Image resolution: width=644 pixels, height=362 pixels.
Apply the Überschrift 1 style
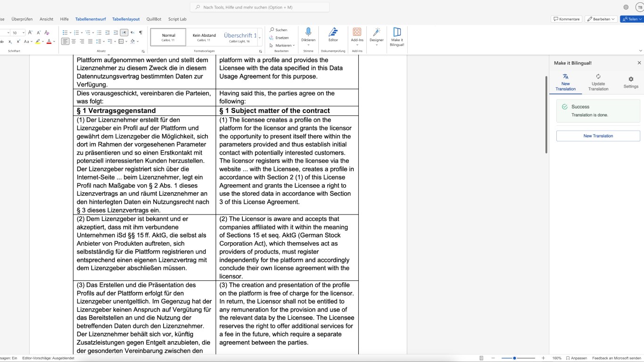coord(240,37)
